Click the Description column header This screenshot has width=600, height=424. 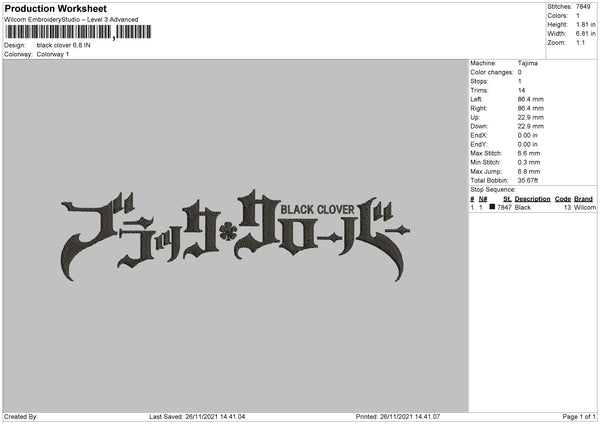532,199
